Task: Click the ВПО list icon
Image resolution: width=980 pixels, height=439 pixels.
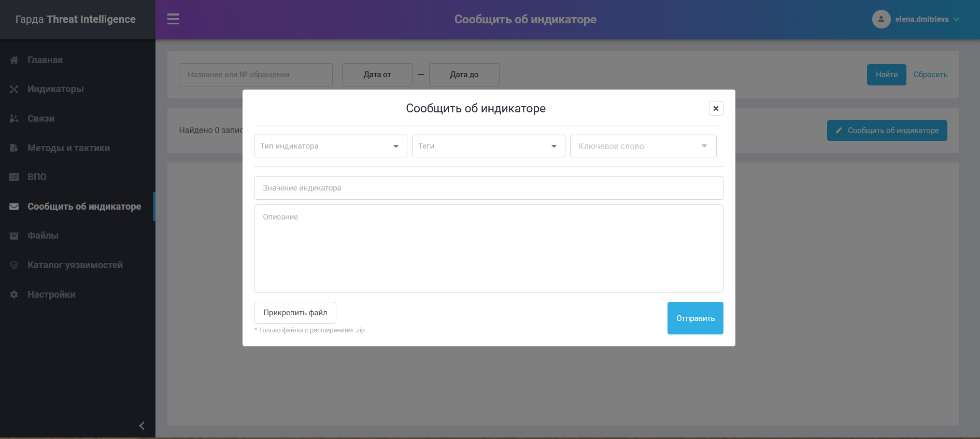Action: 14,177
